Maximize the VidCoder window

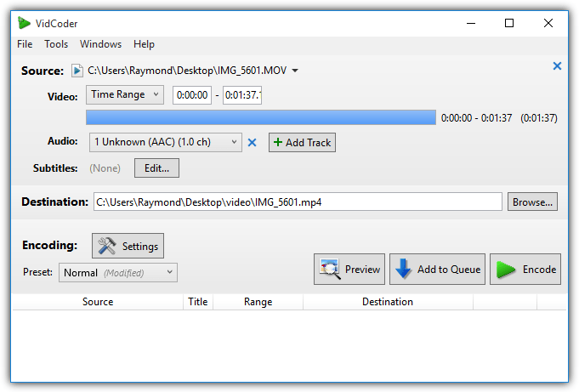[x=509, y=23]
